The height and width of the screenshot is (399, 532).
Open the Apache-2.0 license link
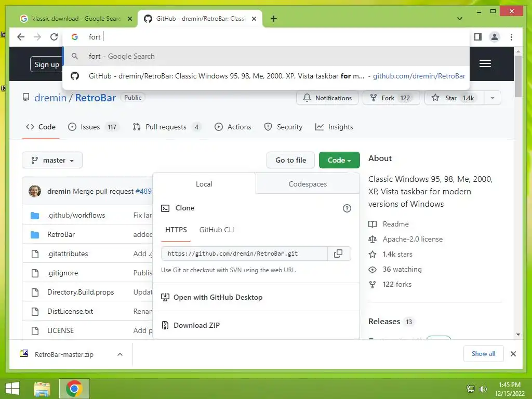point(406,239)
